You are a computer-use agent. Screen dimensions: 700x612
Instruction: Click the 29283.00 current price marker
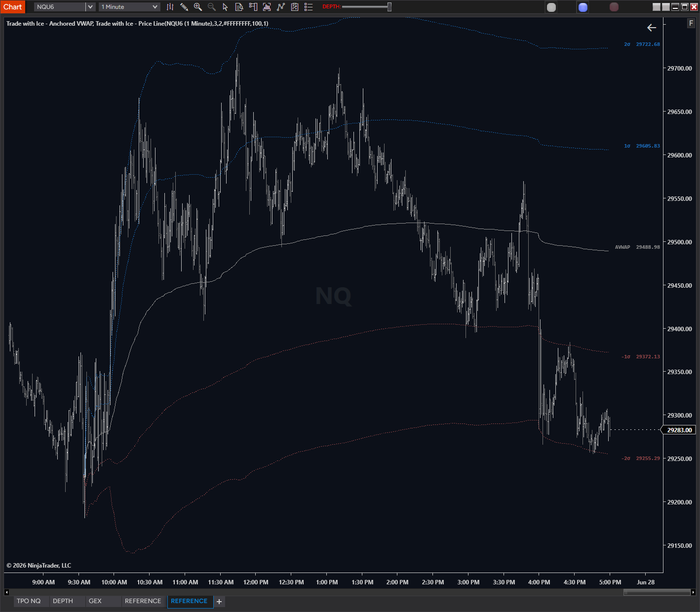(x=678, y=430)
